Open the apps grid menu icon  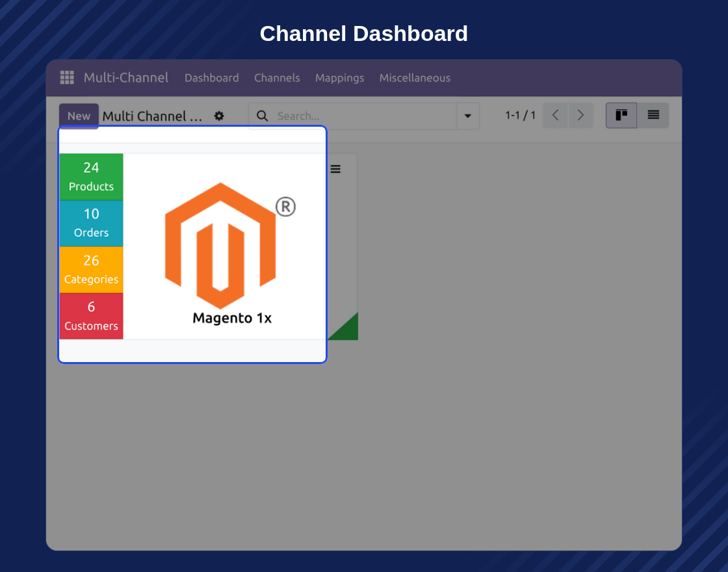tap(67, 77)
